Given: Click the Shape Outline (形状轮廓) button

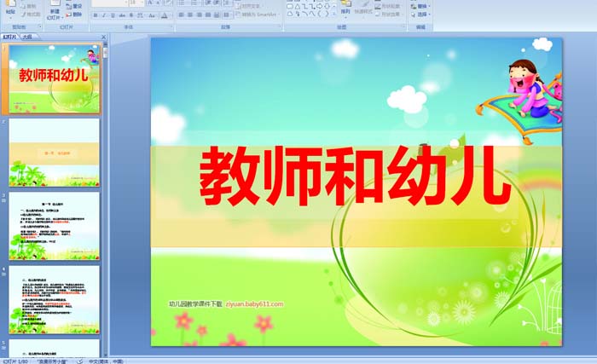Looking at the screenshot, I should pos(387,7).
